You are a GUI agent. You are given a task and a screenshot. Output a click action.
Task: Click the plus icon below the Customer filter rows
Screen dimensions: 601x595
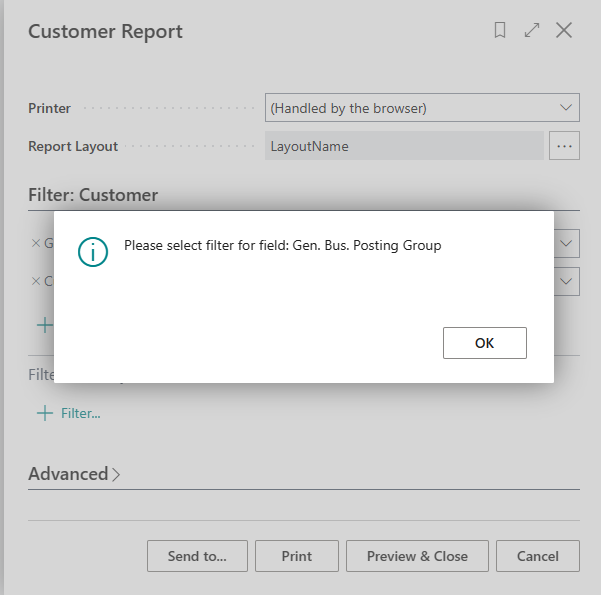44,324
